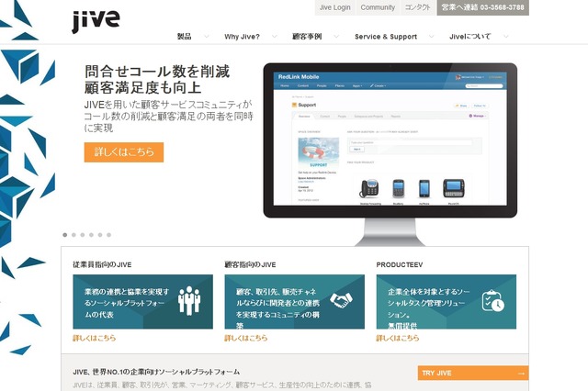Select the sixth carousel dot
This screenshot has width=588, height=391.
[x=108, y=235]
